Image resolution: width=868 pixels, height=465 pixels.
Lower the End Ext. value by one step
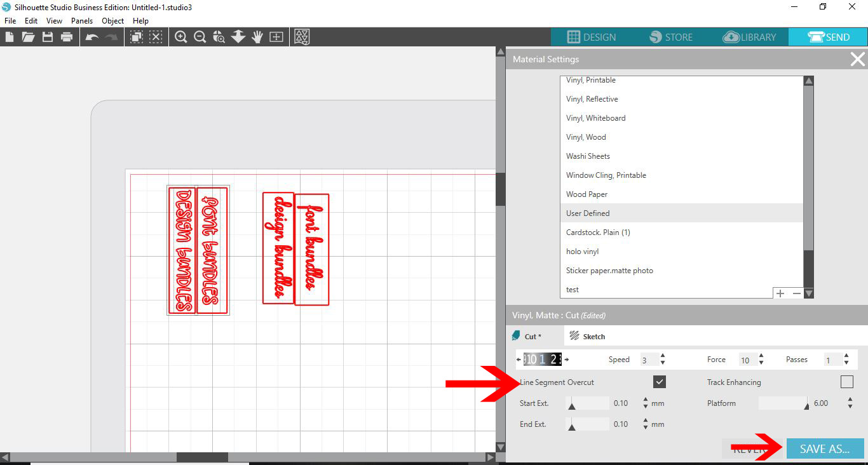click(x=646, y=428)
